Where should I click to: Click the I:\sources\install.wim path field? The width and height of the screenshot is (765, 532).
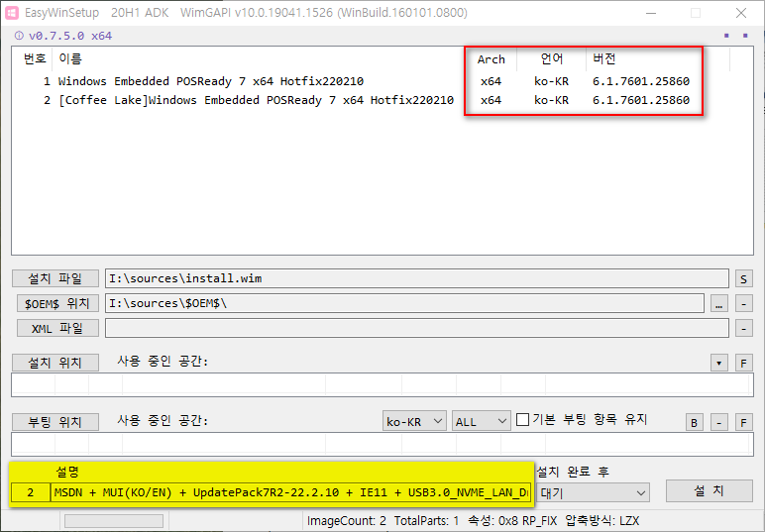pos(416,278)
